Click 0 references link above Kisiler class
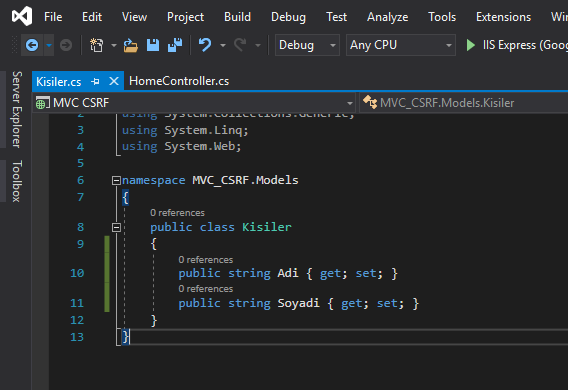Viewport: 568px width, 390px height. point(177,213)
